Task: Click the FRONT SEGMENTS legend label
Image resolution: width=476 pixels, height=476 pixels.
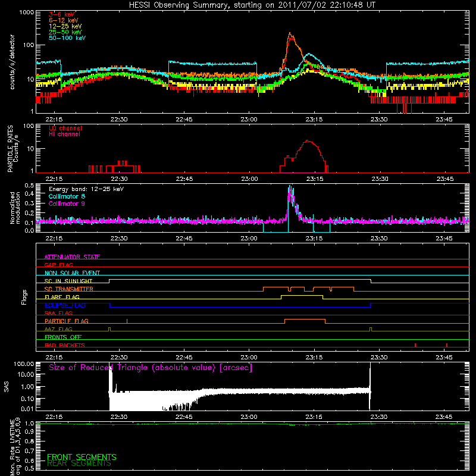Action: pos(82,457)
